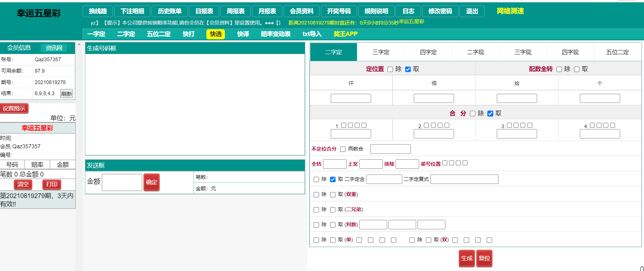
Task: Select the 四字现 tab
Action: click(x=570, y=52)
